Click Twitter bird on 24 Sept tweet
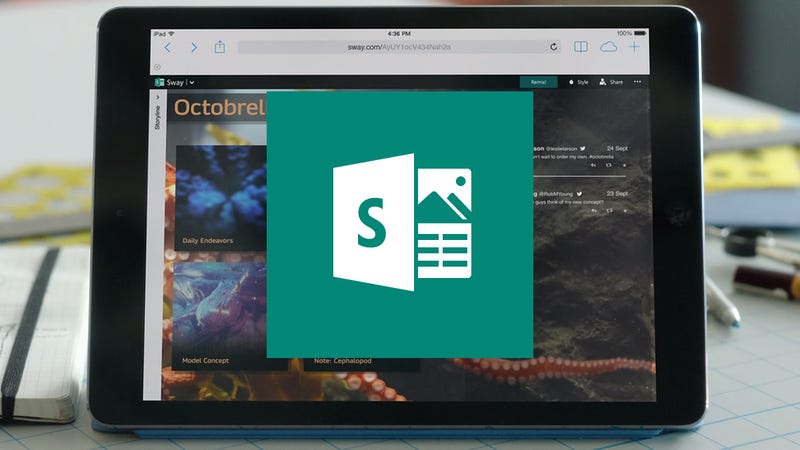Screen dimensions: 800x450 click(x=582, y=148)
